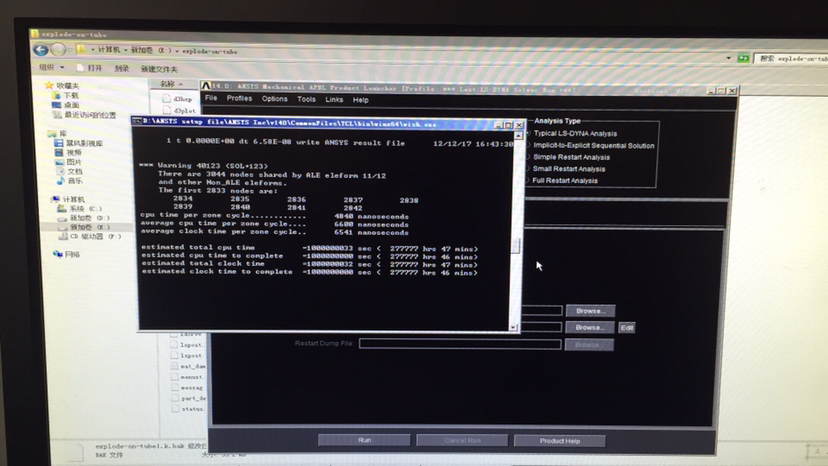Select Small Restart Analysis option
The height and width of the screenshot is (466, 828).
point(568,169)
